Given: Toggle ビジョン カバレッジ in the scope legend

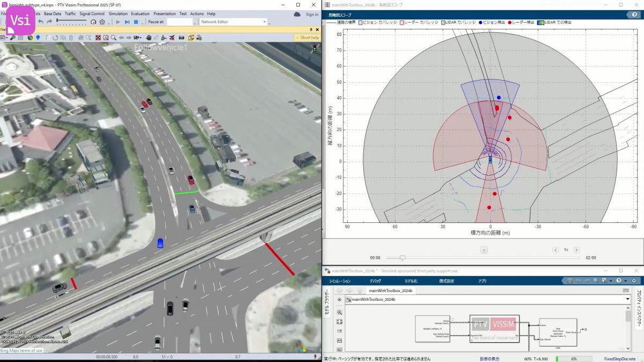Looking at the screenshot, I should 360,23.
